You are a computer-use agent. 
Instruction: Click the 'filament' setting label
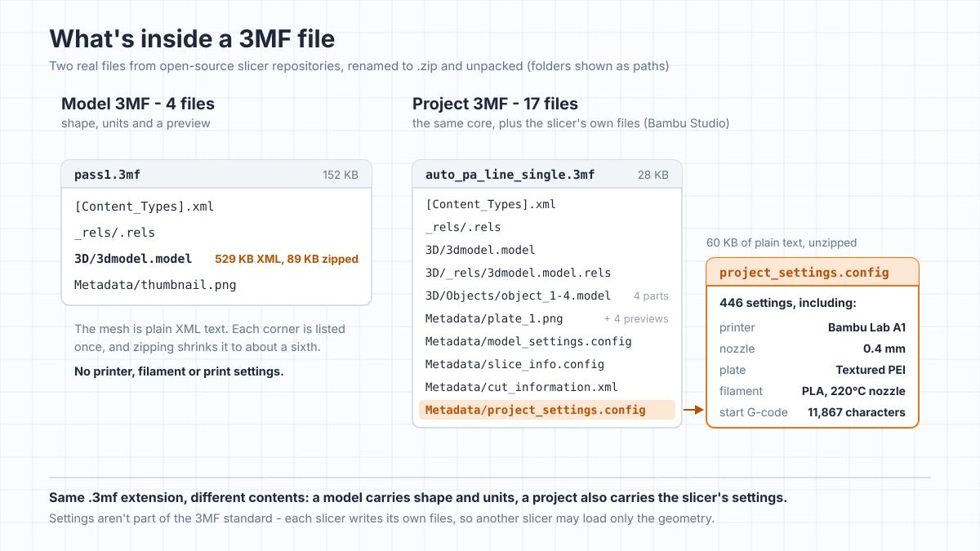[741, 391]
